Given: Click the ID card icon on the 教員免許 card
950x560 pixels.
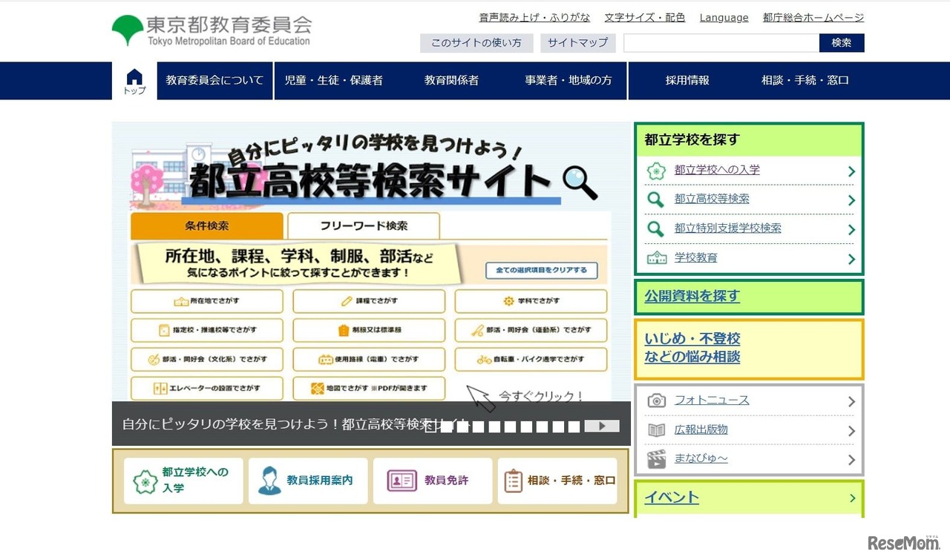Looking at the screenshot, I should tap(402, 481).
